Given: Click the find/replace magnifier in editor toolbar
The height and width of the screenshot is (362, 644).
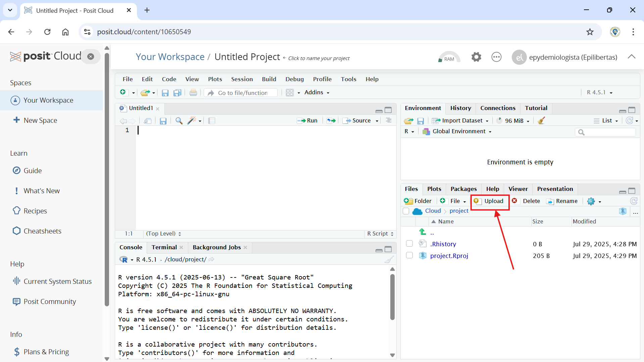Looking at the screenshot, I should tap(179, 121).
